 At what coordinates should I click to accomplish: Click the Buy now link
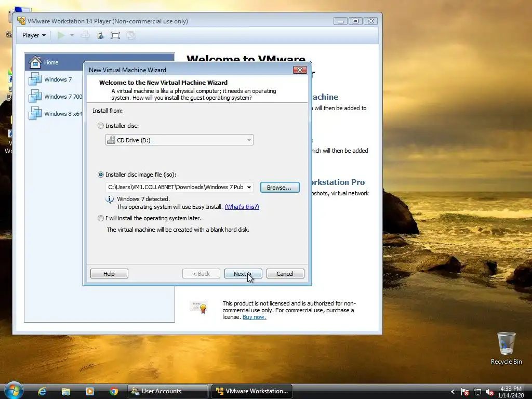(x=254, y=317)
